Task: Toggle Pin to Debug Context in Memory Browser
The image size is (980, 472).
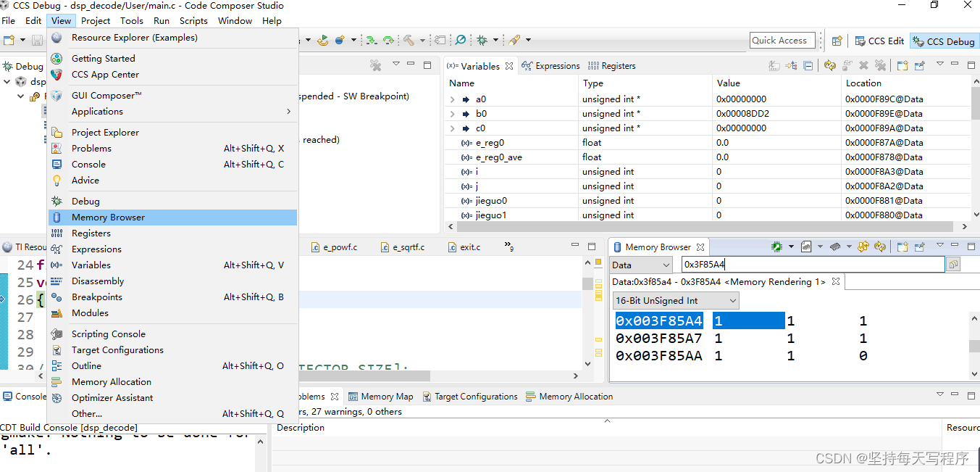Action: 920,247
